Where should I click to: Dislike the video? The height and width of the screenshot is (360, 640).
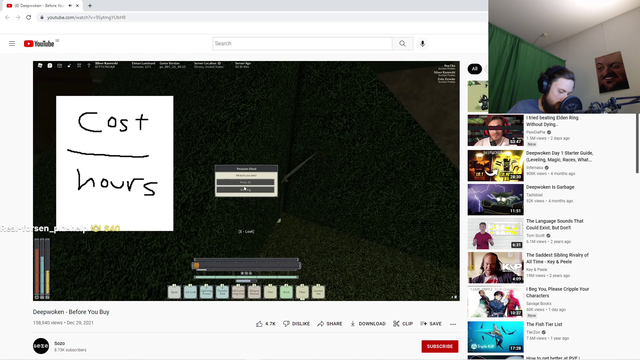point(296,324)
